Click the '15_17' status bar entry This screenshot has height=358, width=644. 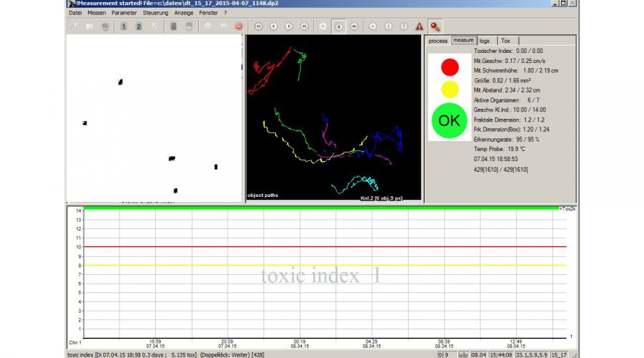click(x=559, y=354)
